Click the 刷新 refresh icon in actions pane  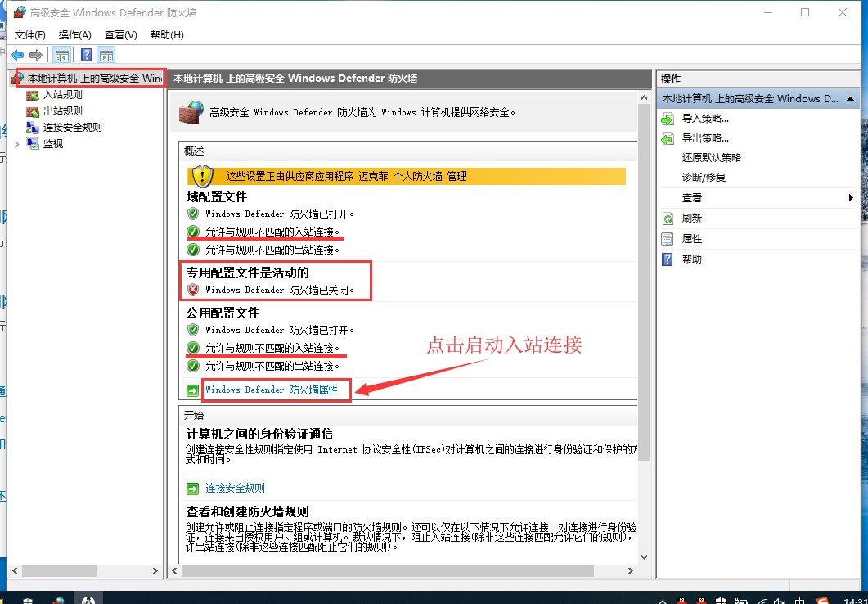(x=668, y=219)
